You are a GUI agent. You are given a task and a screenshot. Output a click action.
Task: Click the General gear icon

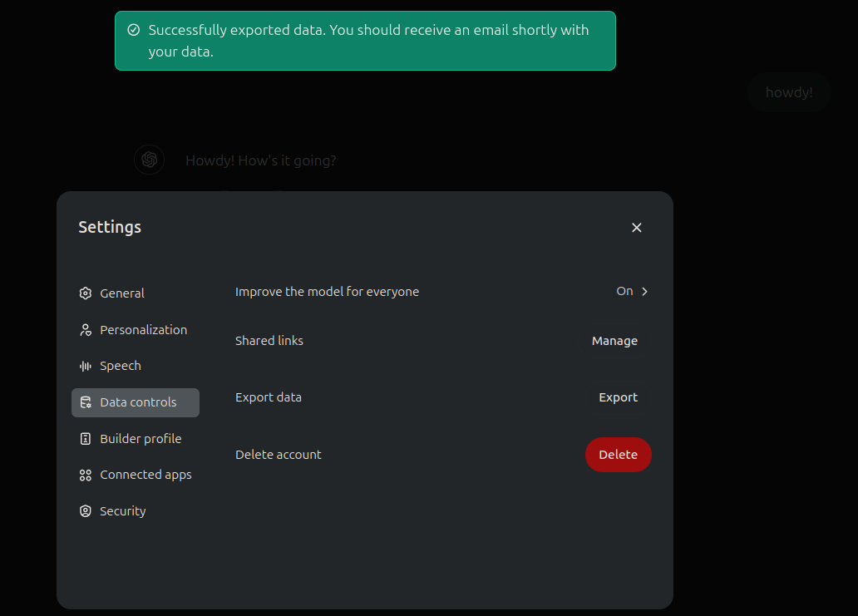(x=85, y=293)
